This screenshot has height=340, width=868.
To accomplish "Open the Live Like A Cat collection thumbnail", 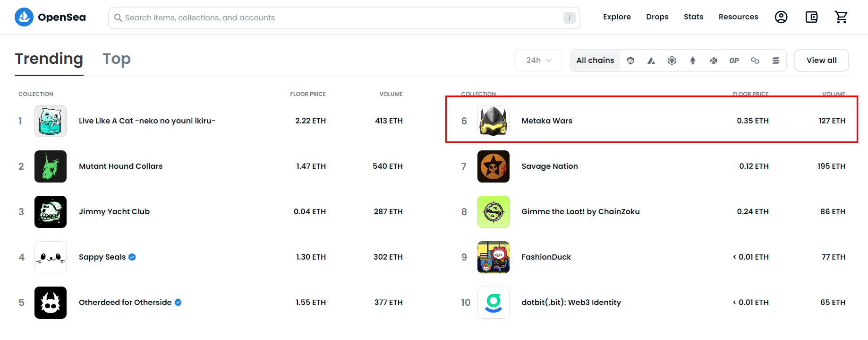I will (x=51, y=121).
